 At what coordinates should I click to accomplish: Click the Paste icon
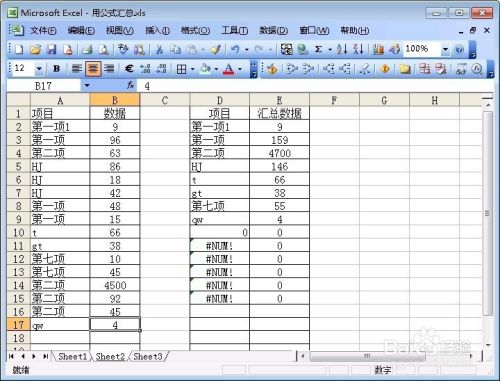(x=192, y=50)
